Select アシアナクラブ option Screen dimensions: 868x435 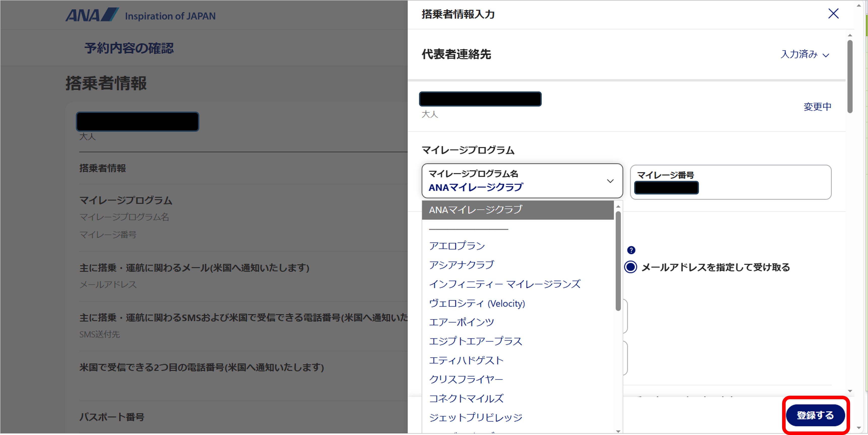click(x=461, y=265)
